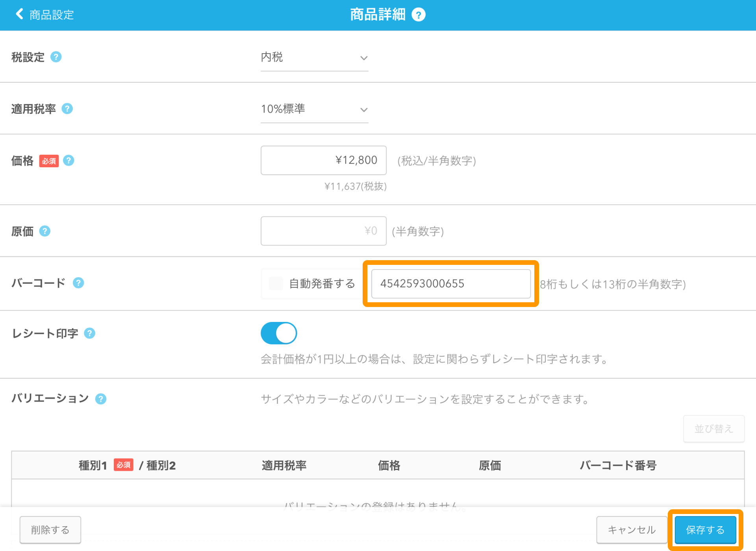Toggle the レシート印字 switch off
This screenshot has width=756, height=551.
point(279,333)
